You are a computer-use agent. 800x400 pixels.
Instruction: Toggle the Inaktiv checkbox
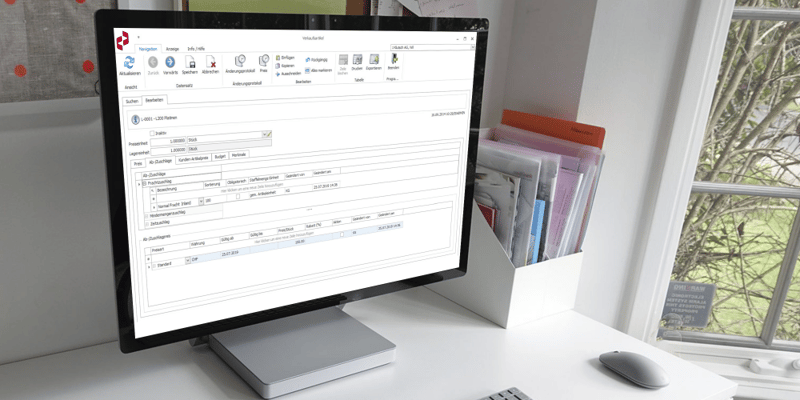pyautogui.click(x=152, y=133)
